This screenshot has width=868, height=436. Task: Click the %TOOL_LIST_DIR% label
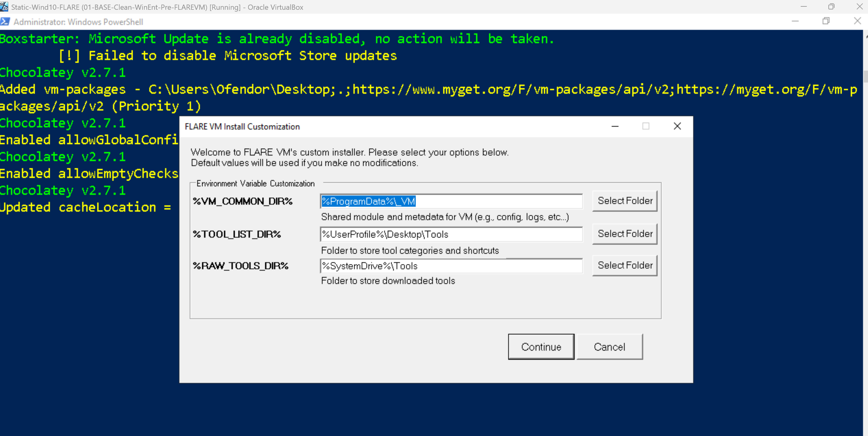(237, 234)
